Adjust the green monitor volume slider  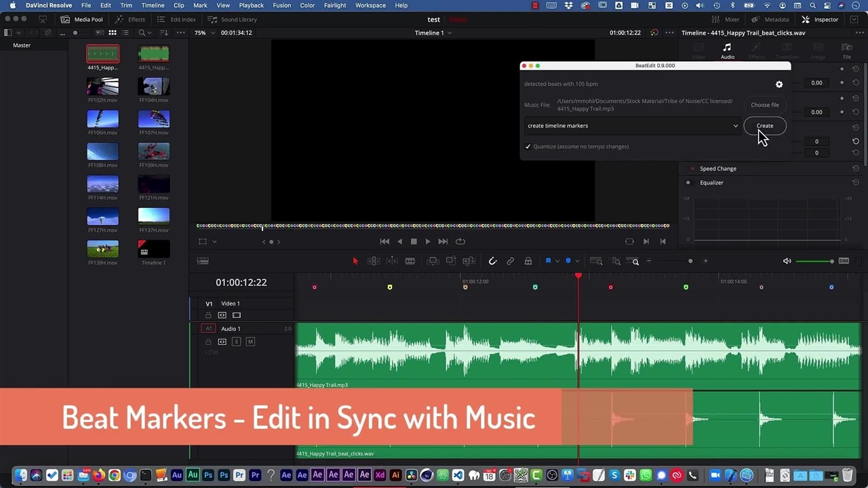pos(814,261)
